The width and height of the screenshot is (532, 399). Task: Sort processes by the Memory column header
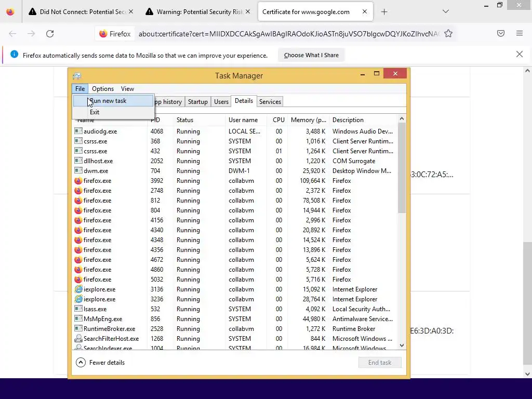coord(308,120)
